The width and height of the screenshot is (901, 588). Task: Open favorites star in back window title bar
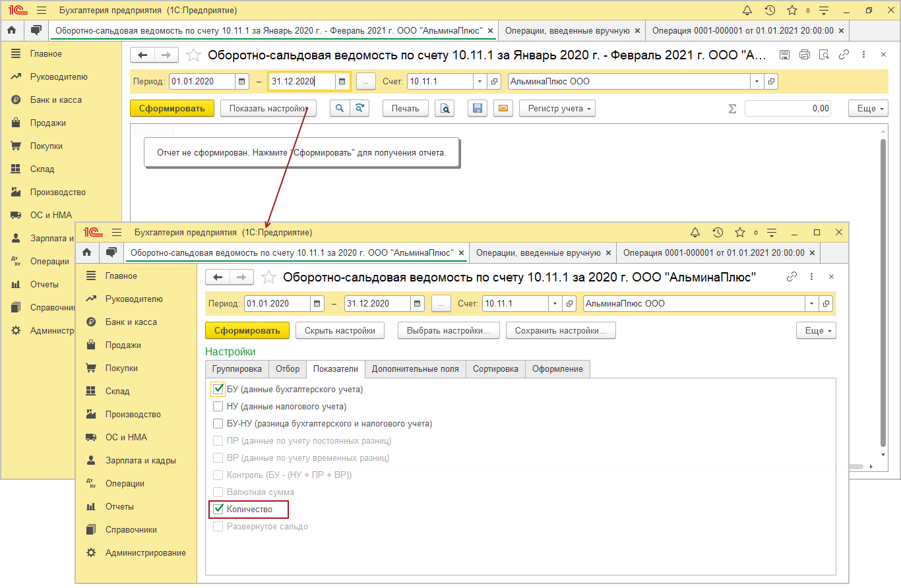(792, 11)
